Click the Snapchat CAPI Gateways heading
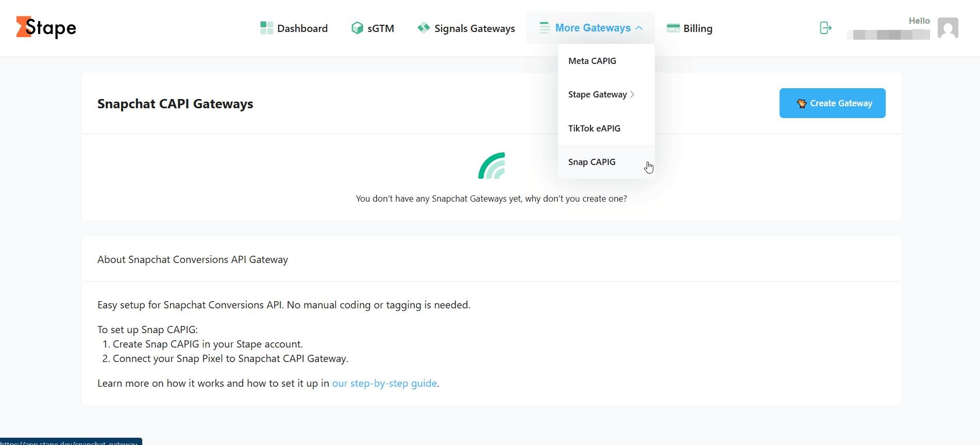The image size is (980, 445). point(175,104)
